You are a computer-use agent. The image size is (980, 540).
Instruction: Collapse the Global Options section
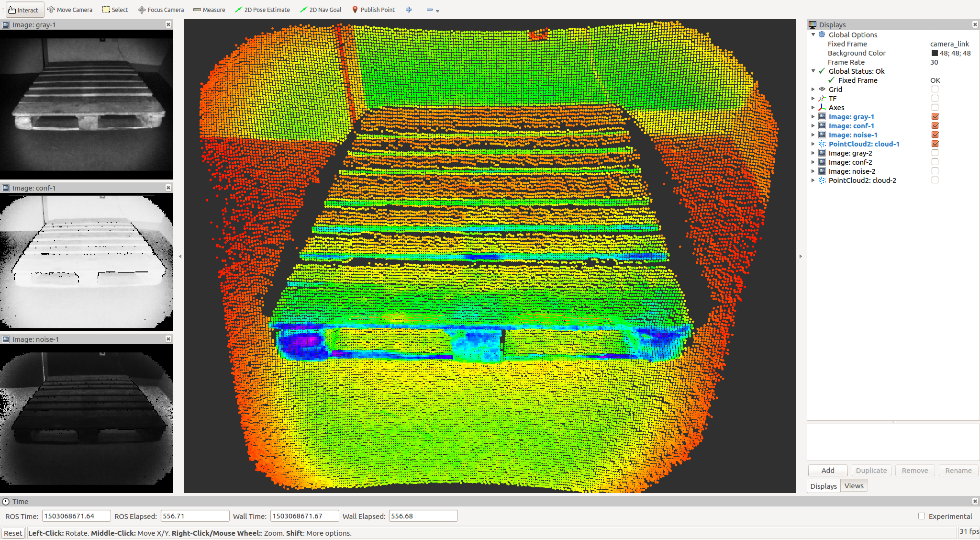click(x=813, y=35)
